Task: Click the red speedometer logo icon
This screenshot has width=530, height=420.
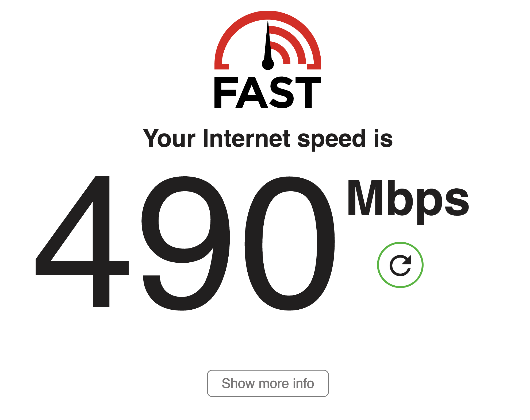Action: 268,40
